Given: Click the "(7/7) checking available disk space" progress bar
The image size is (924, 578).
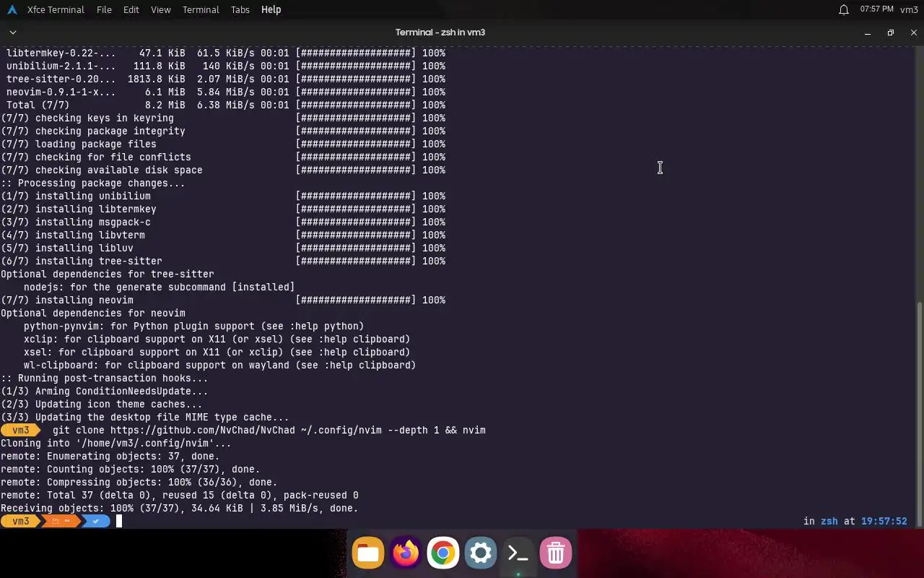Looking at the screenshot, I should [356, 171].
